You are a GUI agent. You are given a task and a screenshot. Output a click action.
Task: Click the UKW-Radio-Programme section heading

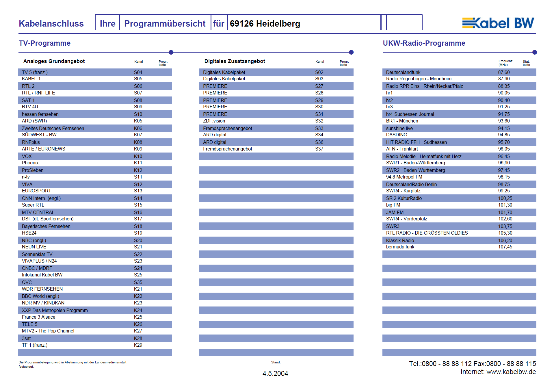424,43
